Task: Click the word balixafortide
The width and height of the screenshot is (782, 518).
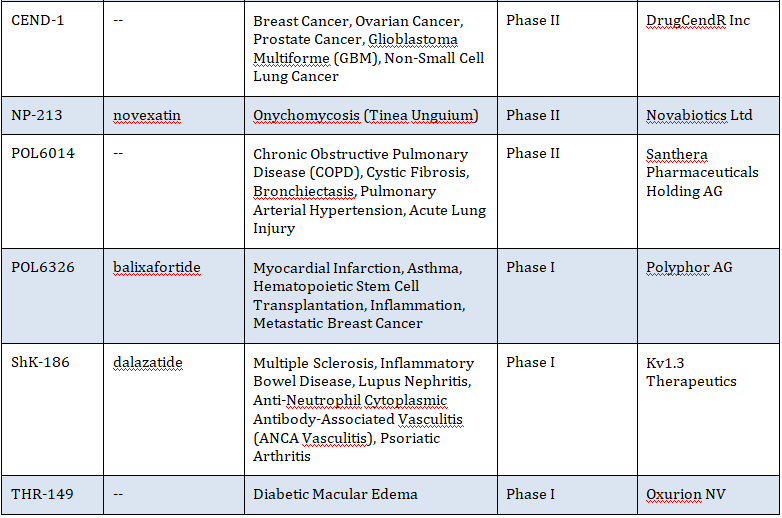Action: (x=157, y=268)
